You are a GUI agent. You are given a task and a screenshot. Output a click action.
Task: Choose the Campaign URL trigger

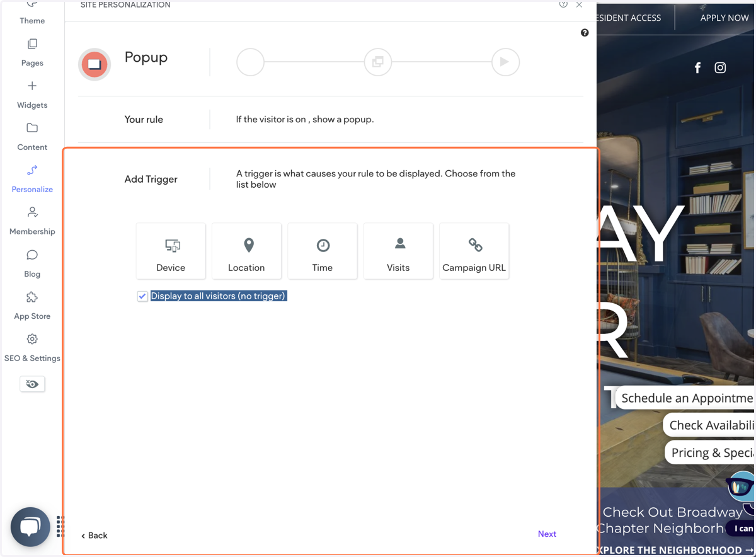tap(474, 251)
